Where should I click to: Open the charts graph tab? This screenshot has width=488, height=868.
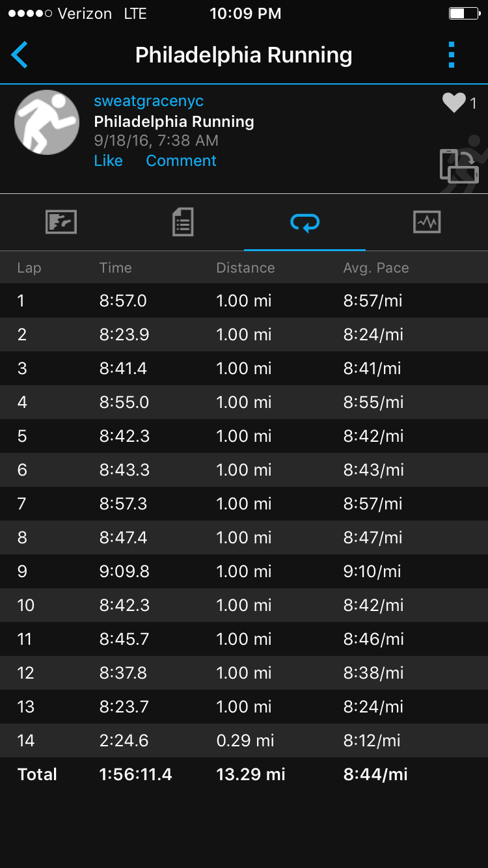(427, 223)
